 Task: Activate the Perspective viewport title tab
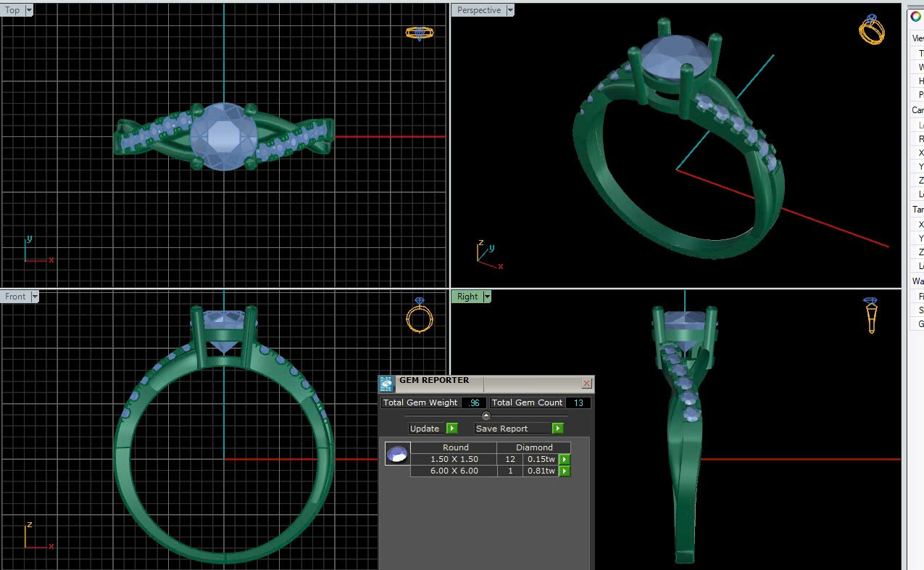point(478,10)
